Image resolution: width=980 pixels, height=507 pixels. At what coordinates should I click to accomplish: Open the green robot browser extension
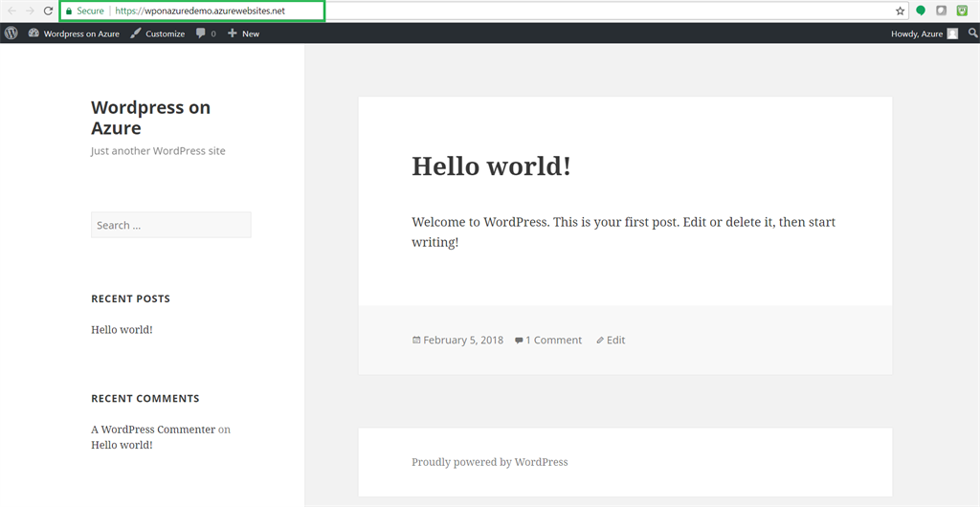(x=962, y=10)
